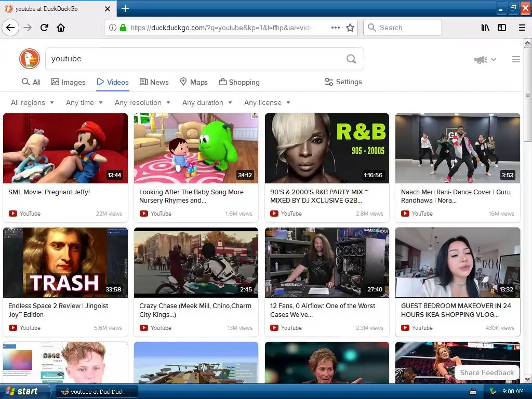Open a new browser tab with plus

125,8
